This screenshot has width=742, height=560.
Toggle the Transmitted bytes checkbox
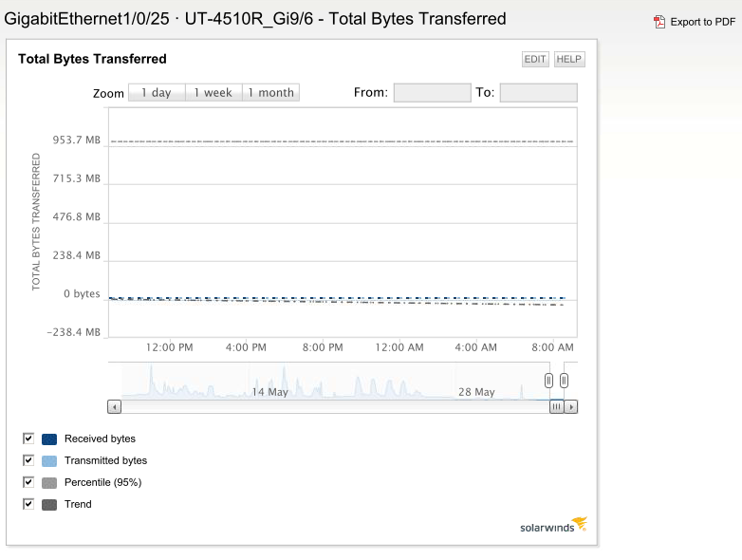point(28,460)
